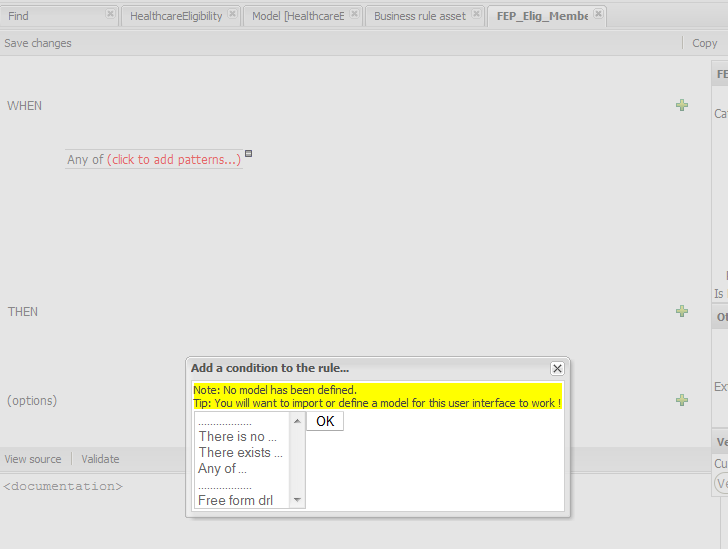Pick 'Free form drl' condition option
The height and width of the screenshot is (549, 728).
235,500
